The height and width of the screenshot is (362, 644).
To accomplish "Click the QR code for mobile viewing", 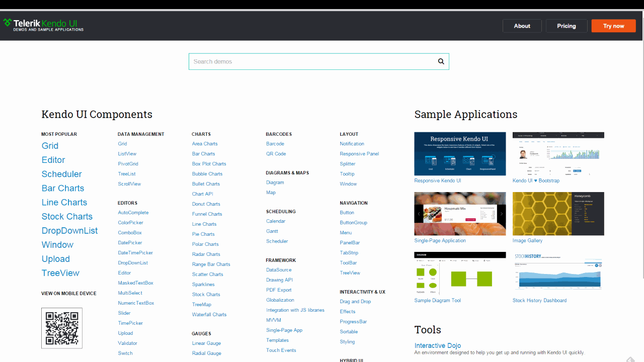I will pos(61,328).
